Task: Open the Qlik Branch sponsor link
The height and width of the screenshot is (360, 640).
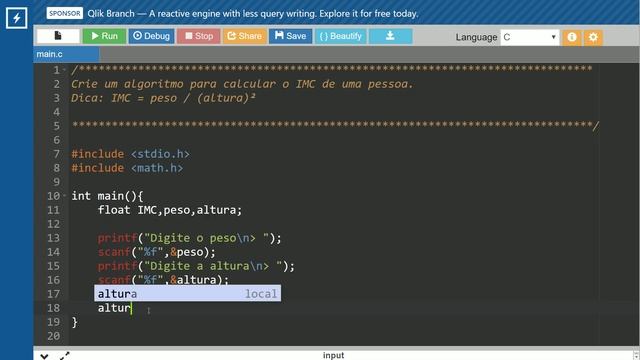Action: pos(253,13)
